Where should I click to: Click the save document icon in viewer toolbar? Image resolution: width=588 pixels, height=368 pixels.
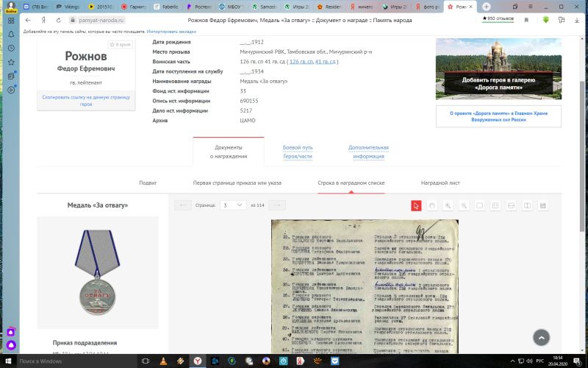tap(542, 205)
